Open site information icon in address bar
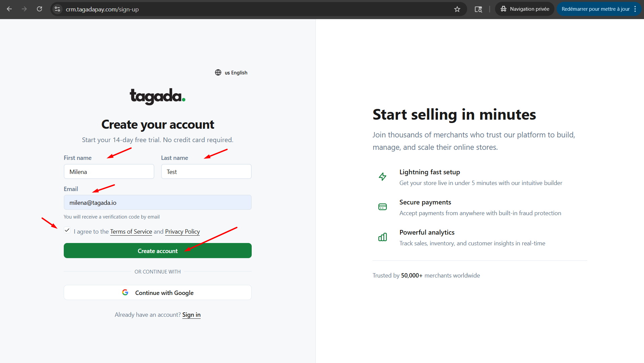The image size is (644, 363). (57, 9)
